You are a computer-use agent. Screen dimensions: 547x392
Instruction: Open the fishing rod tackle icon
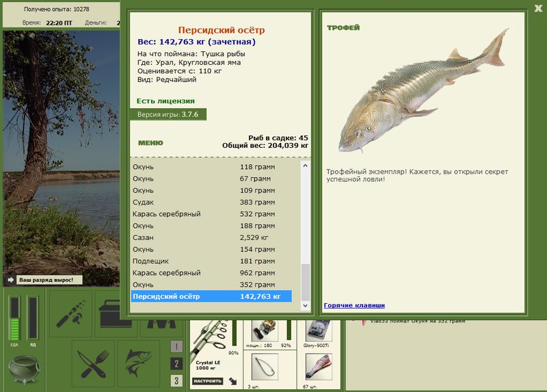click(x=71, y=313)
